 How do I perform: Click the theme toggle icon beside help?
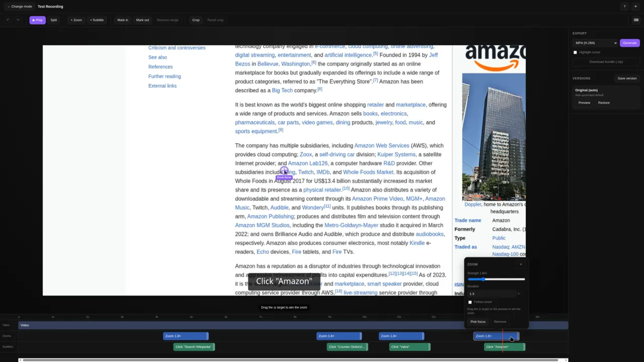coord(635,7)
